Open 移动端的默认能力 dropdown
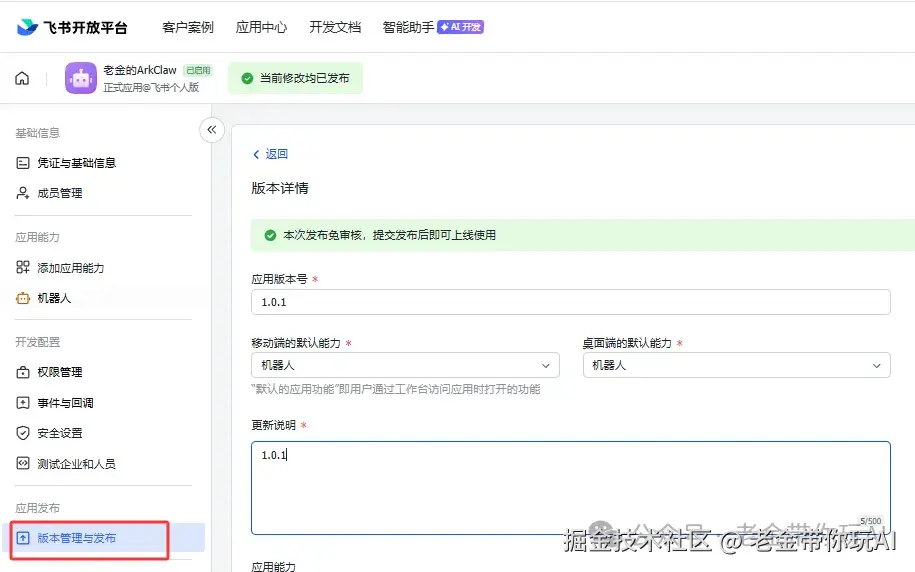This screenshot has width=915, height=572. 405,365
